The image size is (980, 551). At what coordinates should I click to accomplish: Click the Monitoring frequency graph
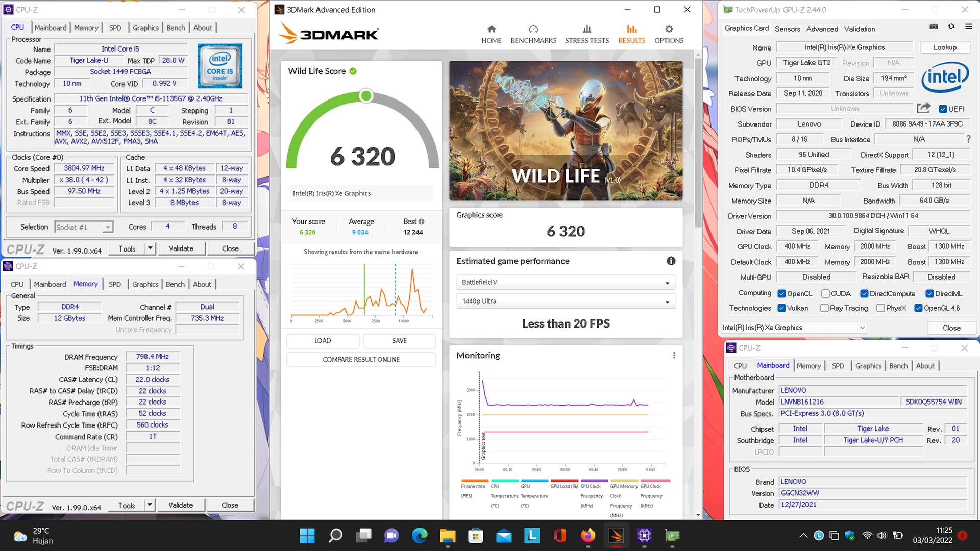pyautogui.click(x=564, y=421)
